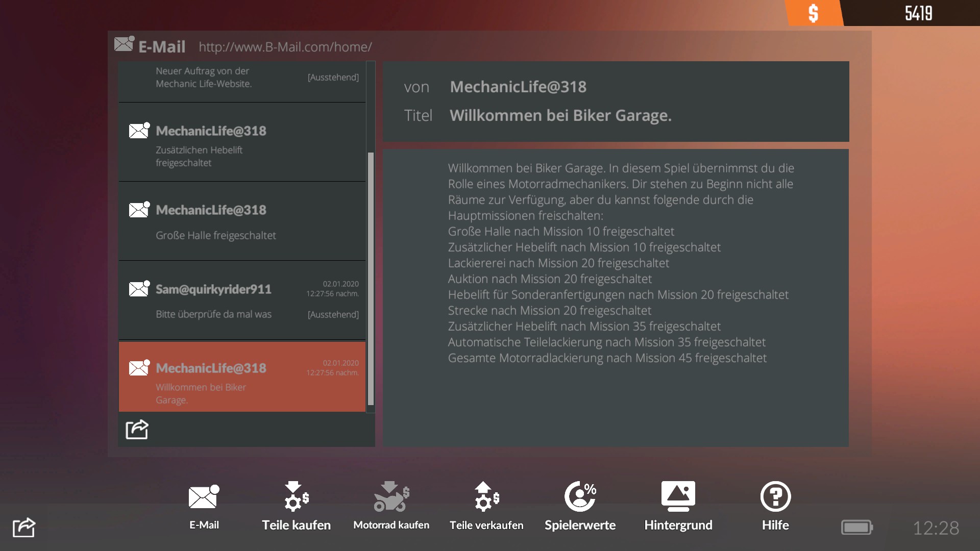Open the E-Mail app in bottom bar
This screenshot has width=980, height=551.
204,506
